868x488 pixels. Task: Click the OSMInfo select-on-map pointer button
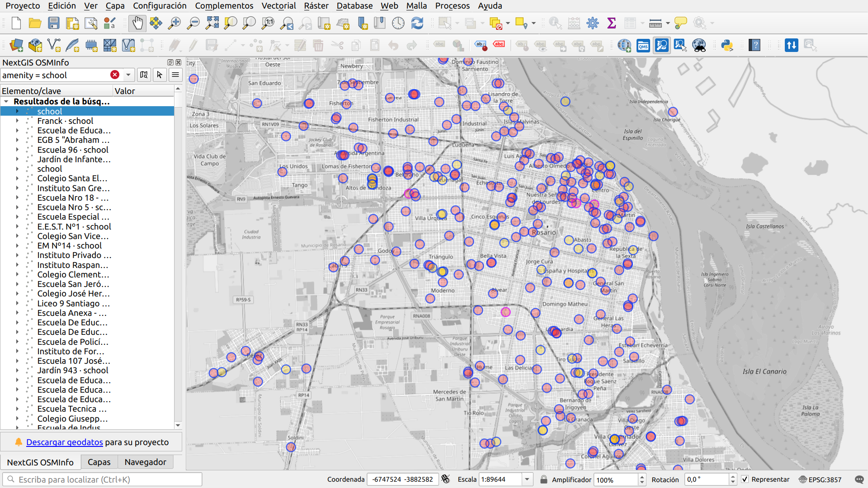[x=160, y=75]
